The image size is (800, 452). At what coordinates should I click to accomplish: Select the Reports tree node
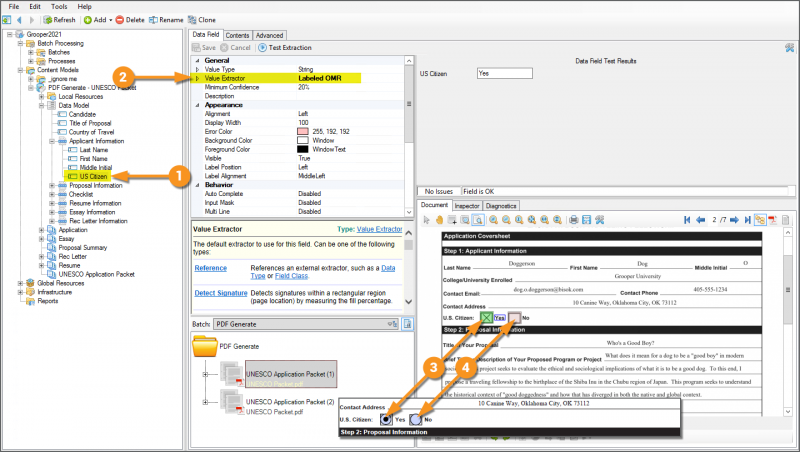(x=47, y=301)
